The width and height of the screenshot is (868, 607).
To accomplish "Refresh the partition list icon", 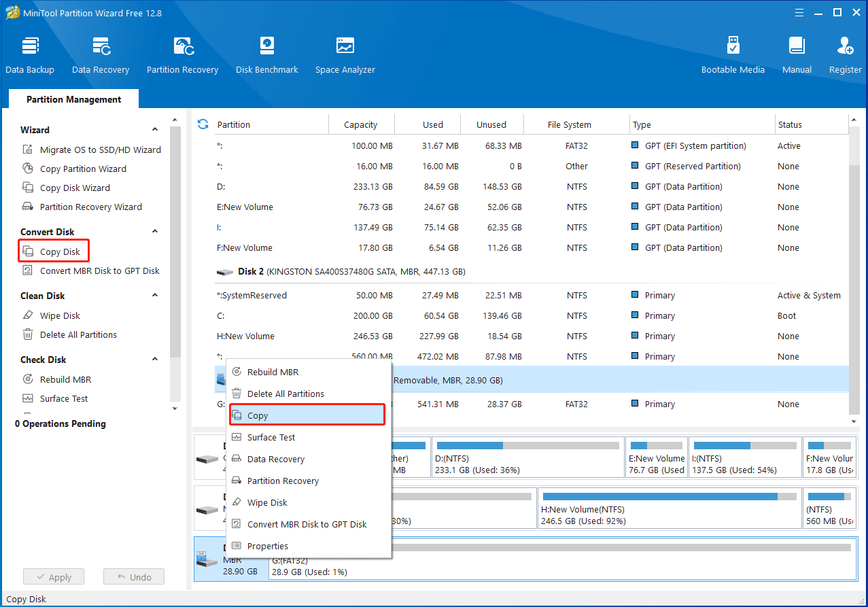I will [203, 124].
